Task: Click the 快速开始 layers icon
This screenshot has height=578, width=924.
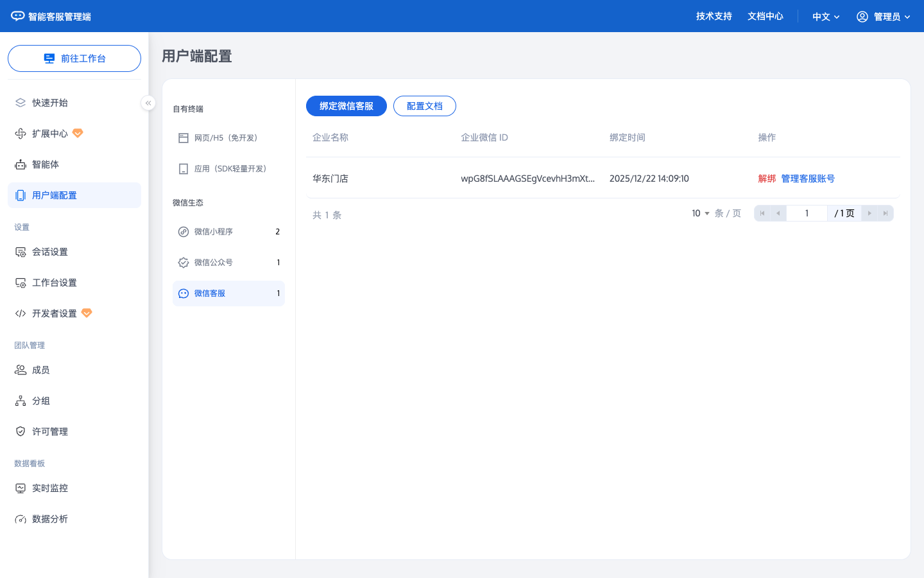Action: click(x=21, y=103)
